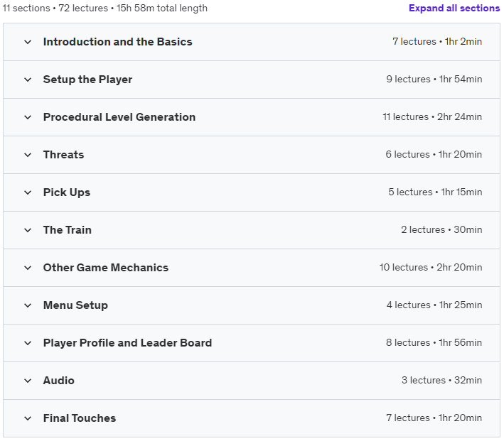This screenshot has width=504, height=441.
Task: Select Player Profile and Leader Board heading
Action: click(128, 343)
